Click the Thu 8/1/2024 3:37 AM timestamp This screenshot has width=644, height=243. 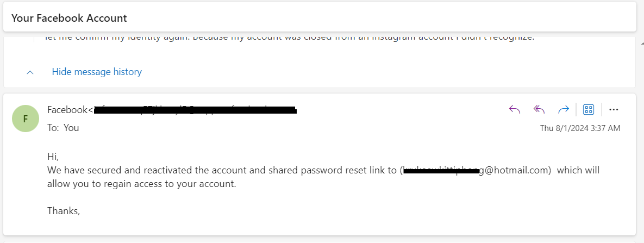click(580, 128)
